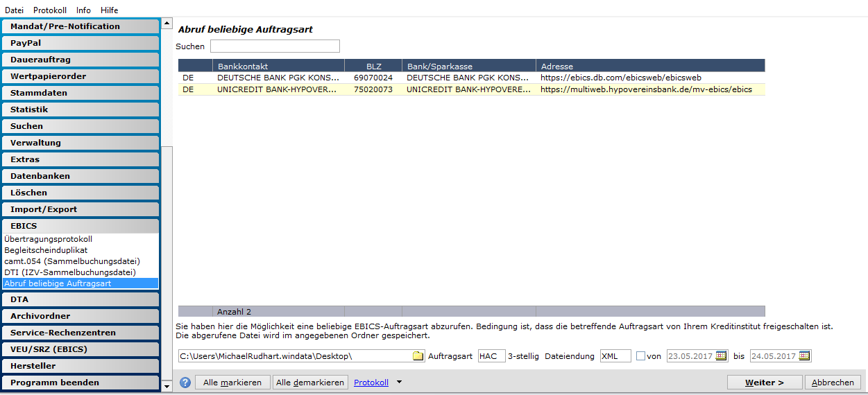Expand the VEU/SRZ (EBICS) section
868x395 pixels.
pos(80,349)
